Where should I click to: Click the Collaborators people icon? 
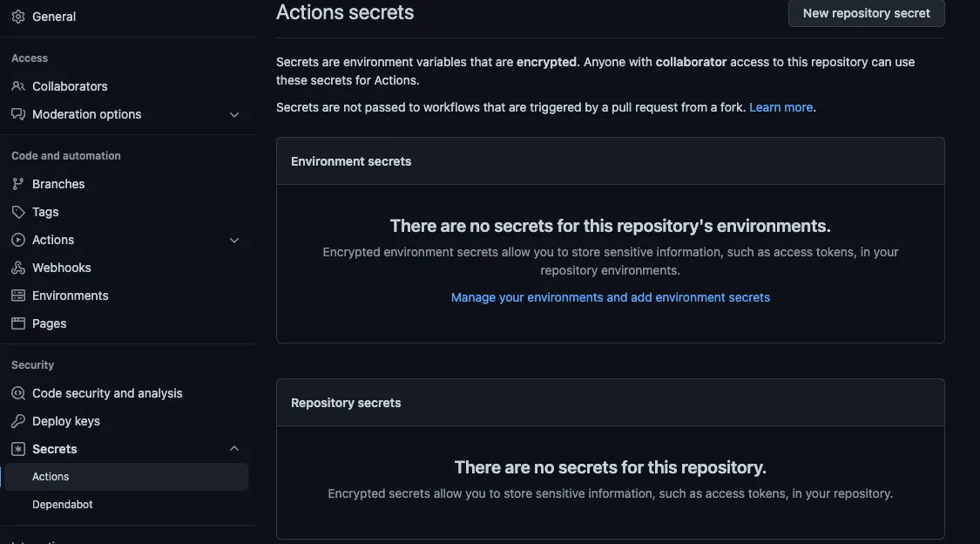coord(18,86)
